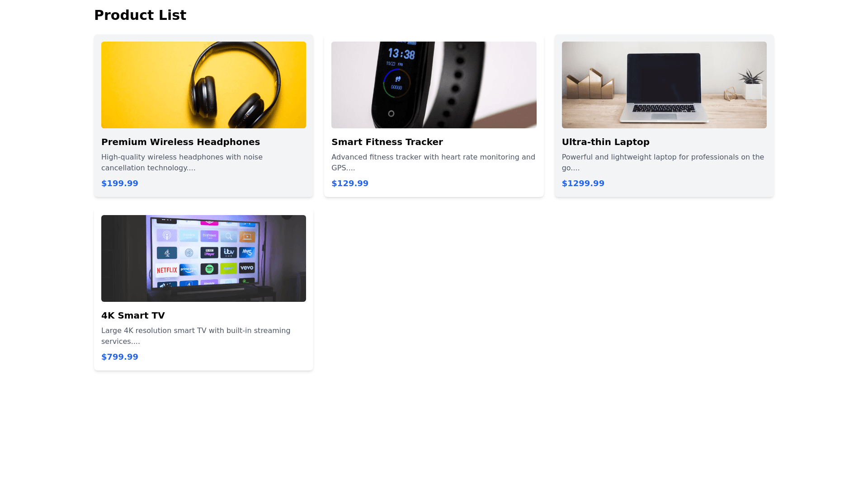Screen dimensions: 868x488
Task: Click the Spotify icon on the TV image
Action: click(x=209, y=269)
